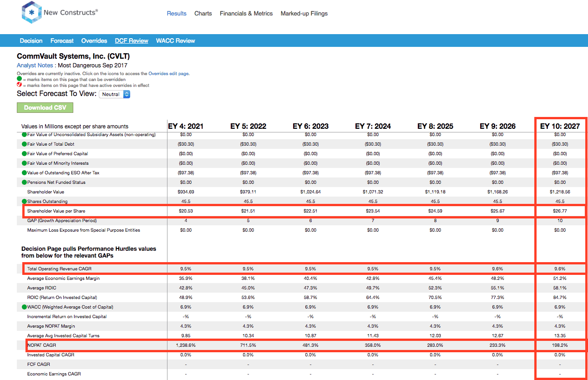
Task: Open the Results tab
Action: point(177,13)
